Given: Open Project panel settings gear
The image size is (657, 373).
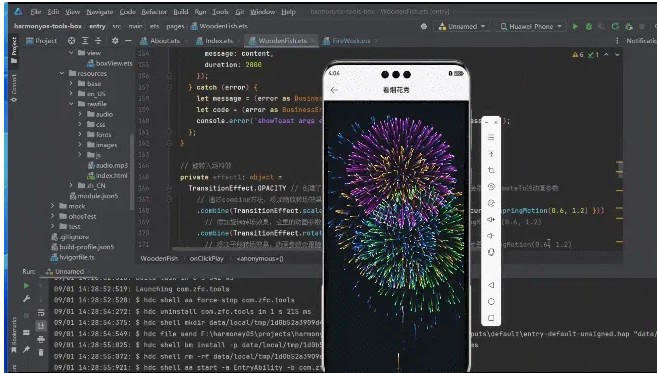Looking at the screenshot, I should [115, 41].
